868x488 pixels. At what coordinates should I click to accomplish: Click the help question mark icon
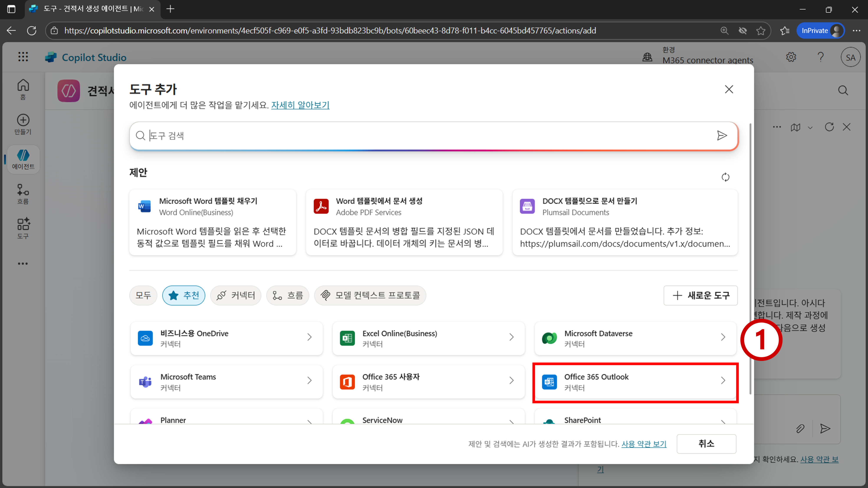820,57
